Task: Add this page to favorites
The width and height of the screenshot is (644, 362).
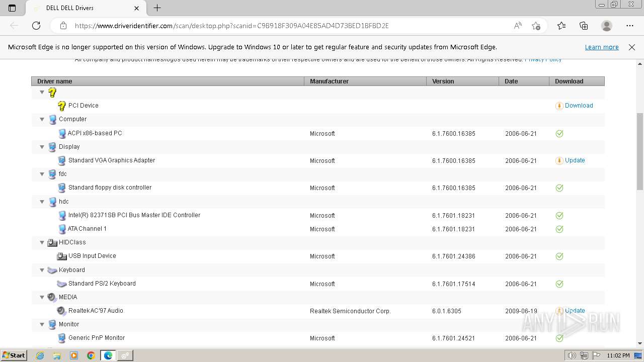Action: coord(536,26)
